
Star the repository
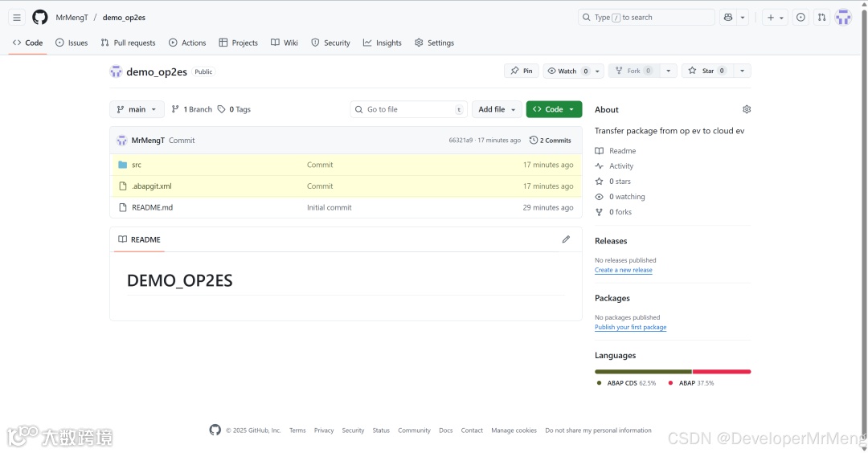(707, 71)
